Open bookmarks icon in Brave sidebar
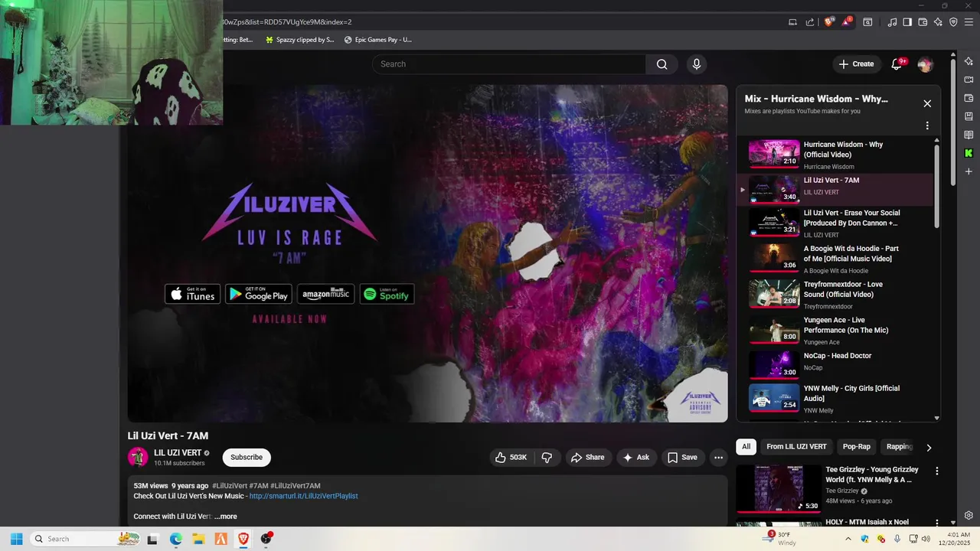This screenshot has width=980, height=551. (969, 116)
